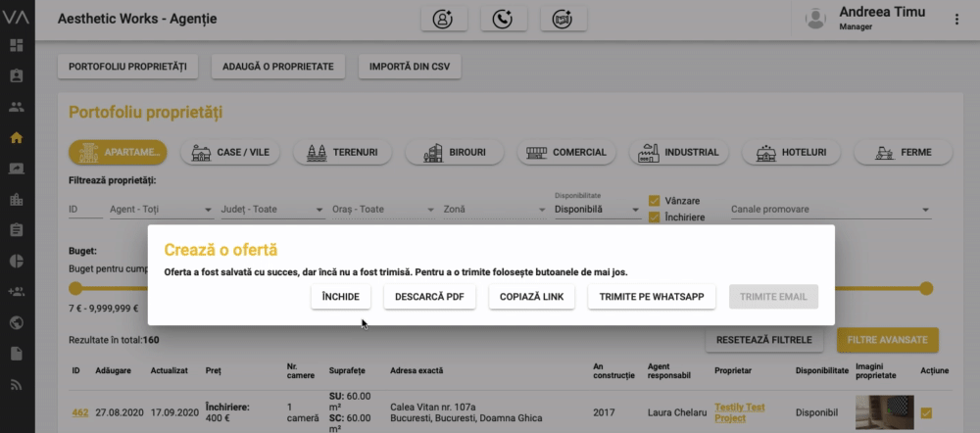Open the RSS feed icon in sidebar

point(17,385)
